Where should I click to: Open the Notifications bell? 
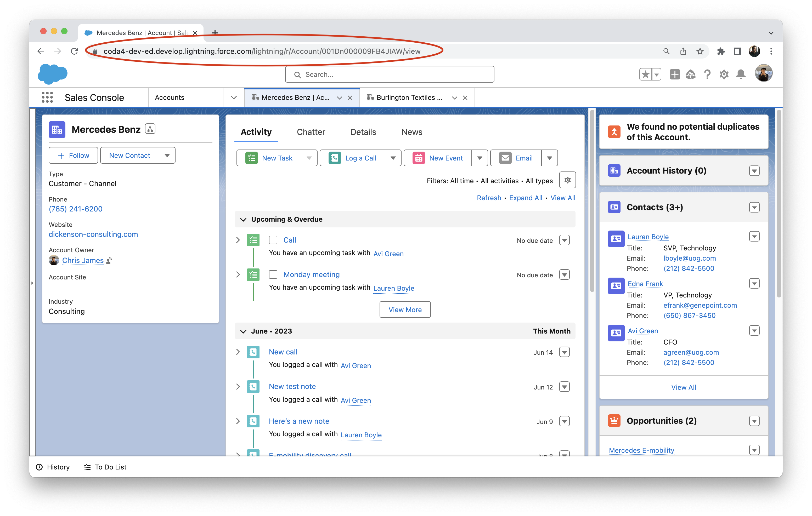[741, 74]
